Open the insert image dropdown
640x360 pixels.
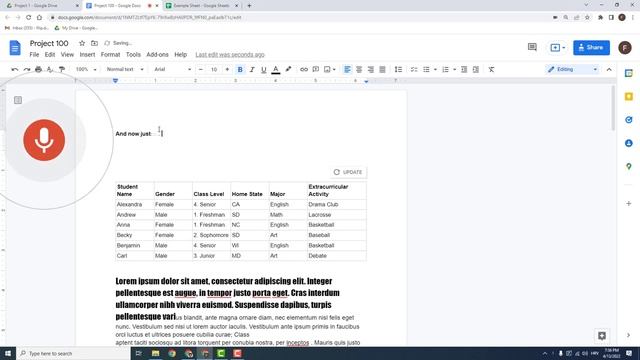(329, 69)
